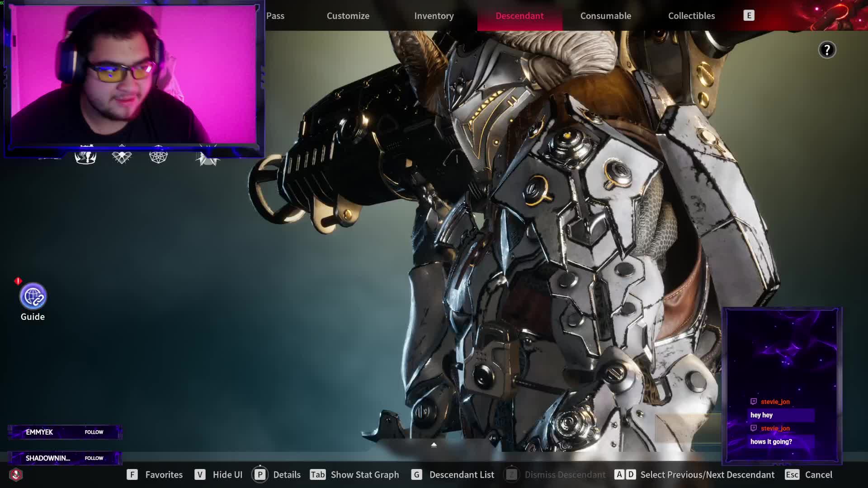
Task: Open the question mark help icon
Action: (x=827, y=50)
